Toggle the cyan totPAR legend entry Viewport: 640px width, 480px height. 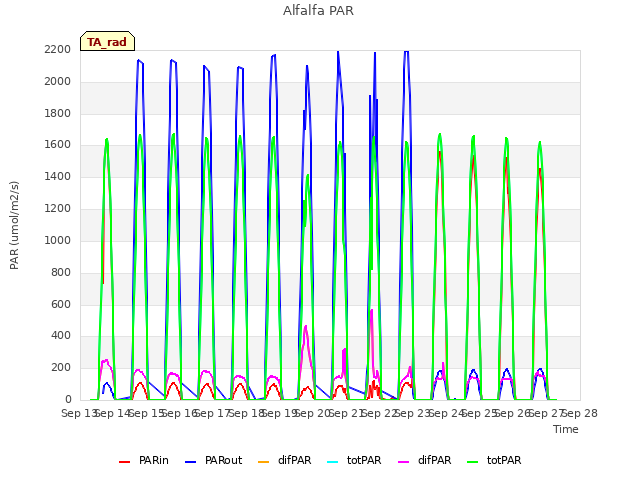[x=354, y=460]
